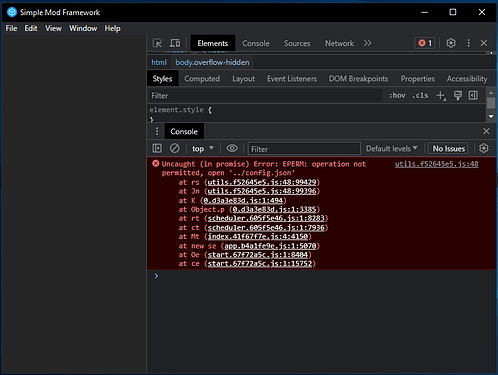Click the styles pane scrollbar down arrow
The height and width of the screenshot is (375, 498).
491,116
